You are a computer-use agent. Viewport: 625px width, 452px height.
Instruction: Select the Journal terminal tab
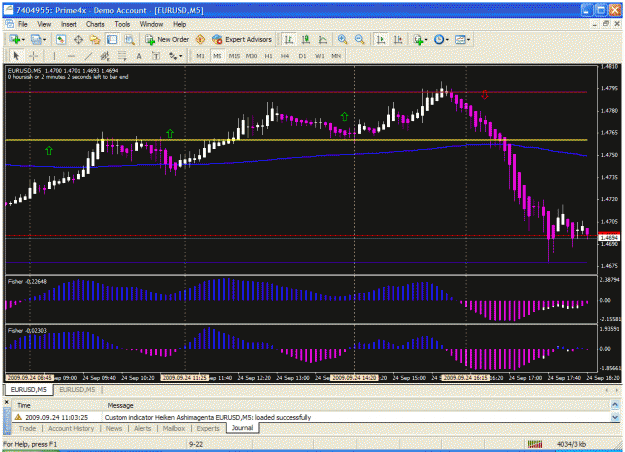(242, 428)
